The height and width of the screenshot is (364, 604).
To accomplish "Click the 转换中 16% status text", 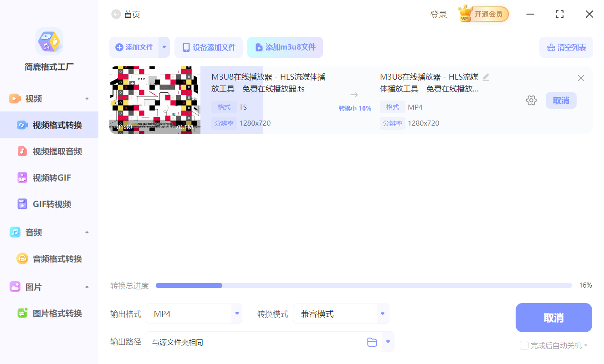I will click(355, 108).
